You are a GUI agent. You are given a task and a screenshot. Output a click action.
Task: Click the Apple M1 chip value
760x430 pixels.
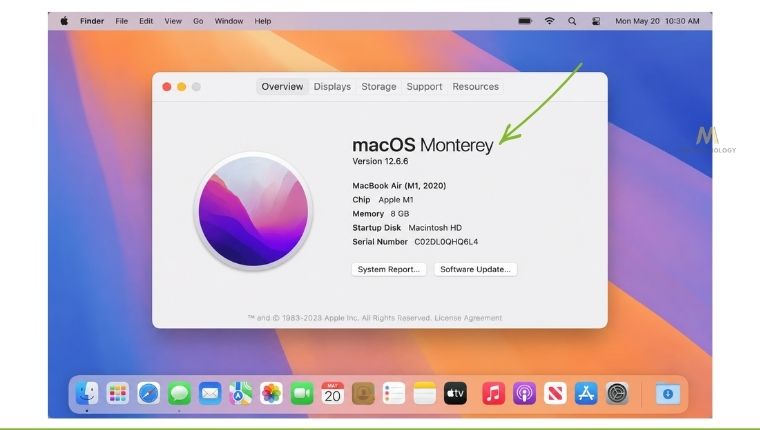click(396, 199)
